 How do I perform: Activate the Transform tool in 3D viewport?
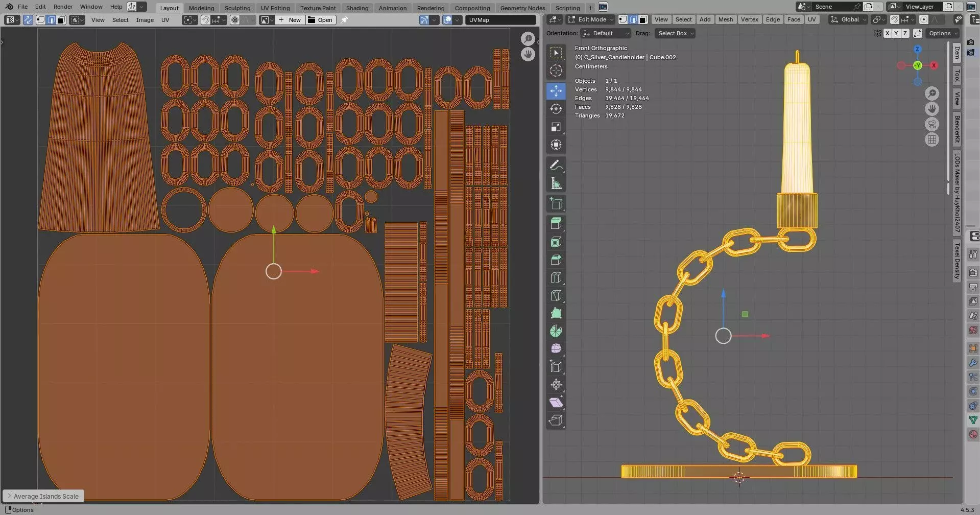click(x=556, y=145)
